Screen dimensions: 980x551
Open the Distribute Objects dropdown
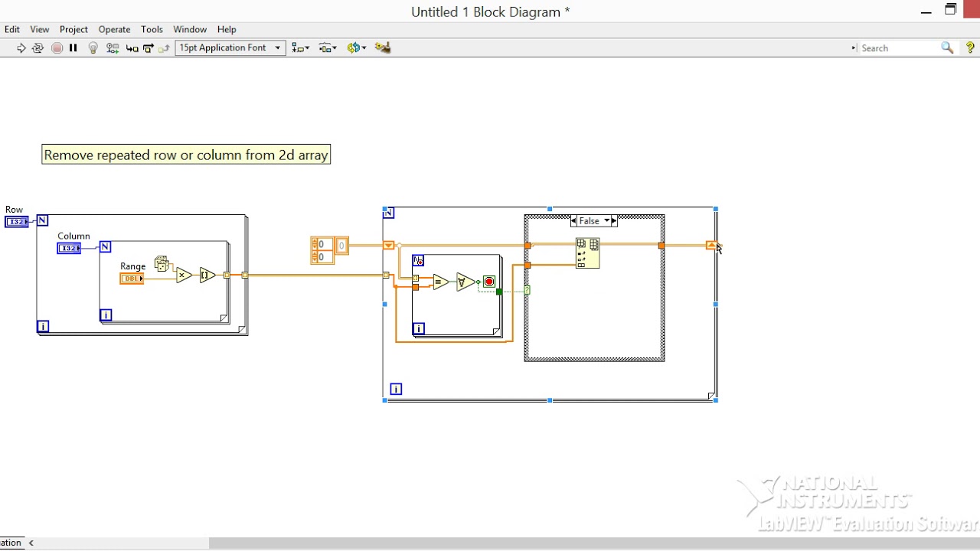point(328,47)
